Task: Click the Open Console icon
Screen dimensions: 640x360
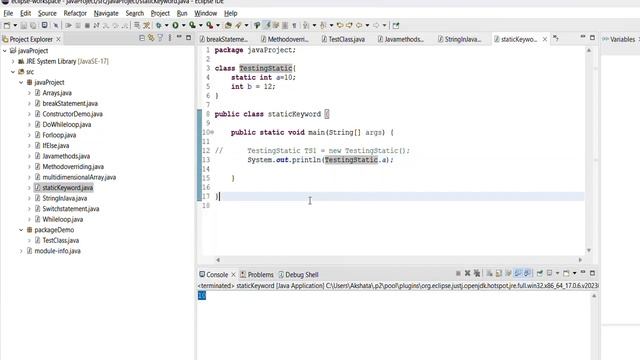Action: click(566, 273)
